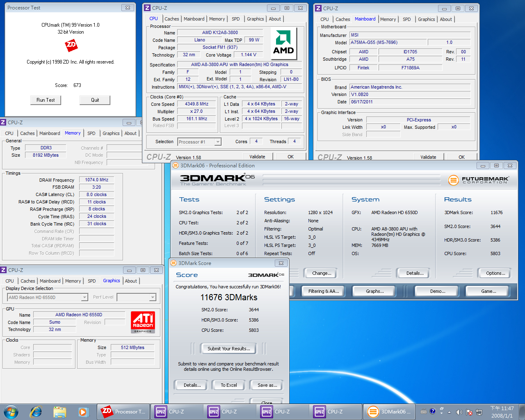The height and width of the screenshot is (420, 525).
Task: Click the keyboard input method tray icon
Action: [x=424, y=412]
